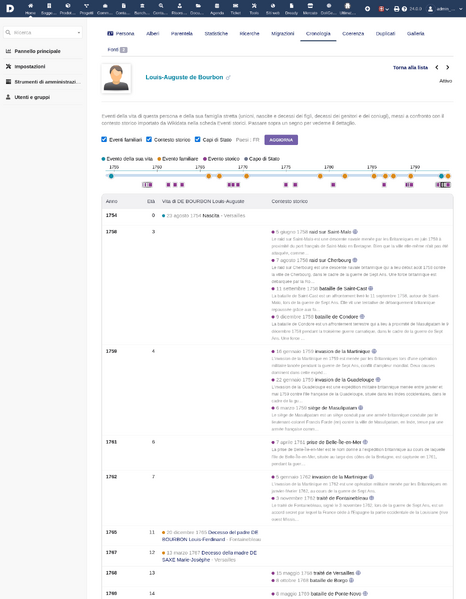
Task: Click the Paesi FR country field
Action: pyautogui.click(x=248, y=140)
